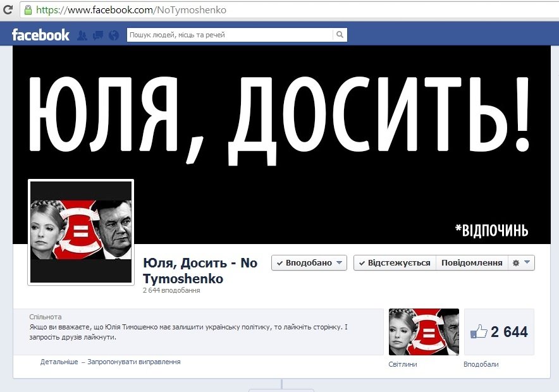This screenshot has width=559, height=392.
Task: Open the messages icon in header
Action: coord(98,35)
